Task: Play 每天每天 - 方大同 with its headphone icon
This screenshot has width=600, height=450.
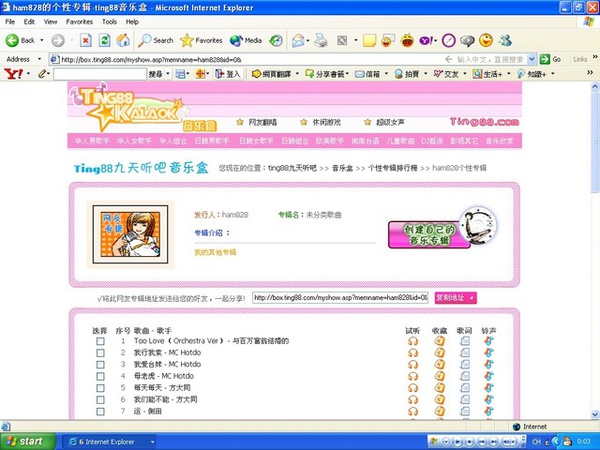Action: coord(413,388)
